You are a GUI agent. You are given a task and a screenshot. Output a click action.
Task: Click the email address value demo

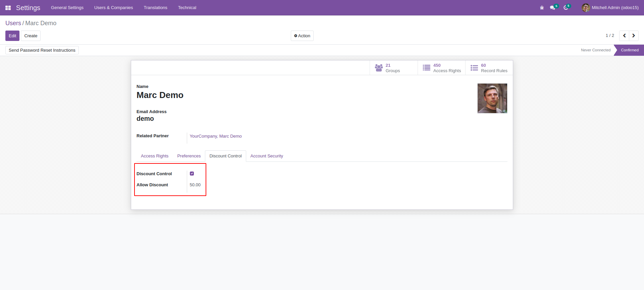tap(145, 119)
